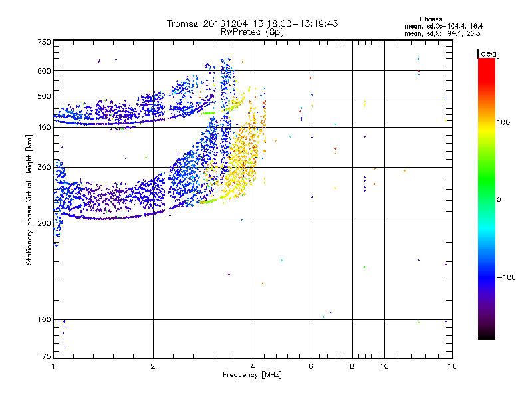Click the "4" frequency axis label

253,366
